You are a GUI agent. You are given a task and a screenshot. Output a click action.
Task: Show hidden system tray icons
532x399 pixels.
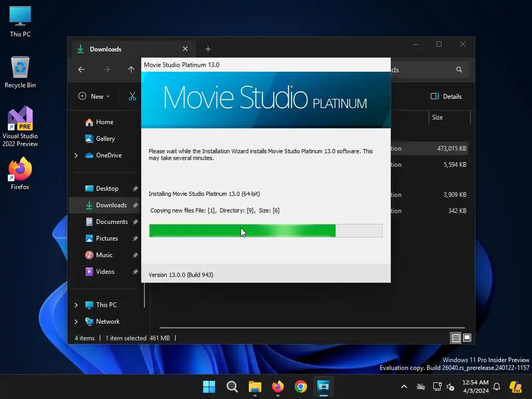pos(404,387)
